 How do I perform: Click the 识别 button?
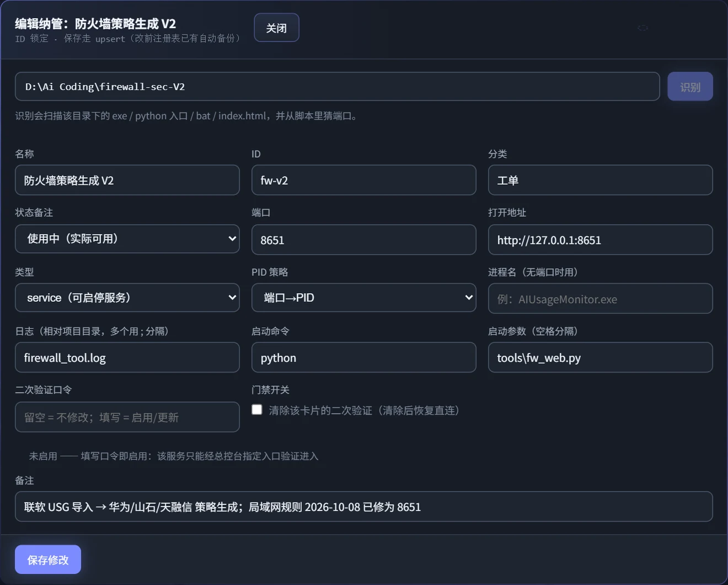pyautogui.click(x=690, y=87)
